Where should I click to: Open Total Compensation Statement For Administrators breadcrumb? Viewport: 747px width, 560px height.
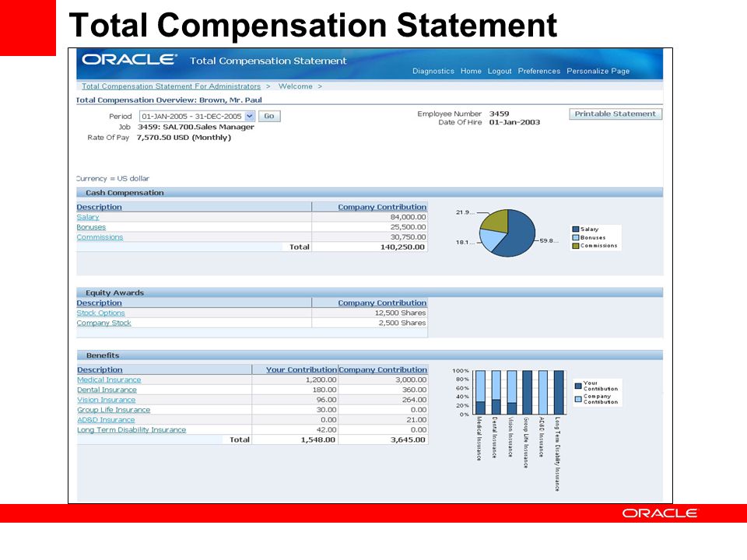[x=171, y=86]
